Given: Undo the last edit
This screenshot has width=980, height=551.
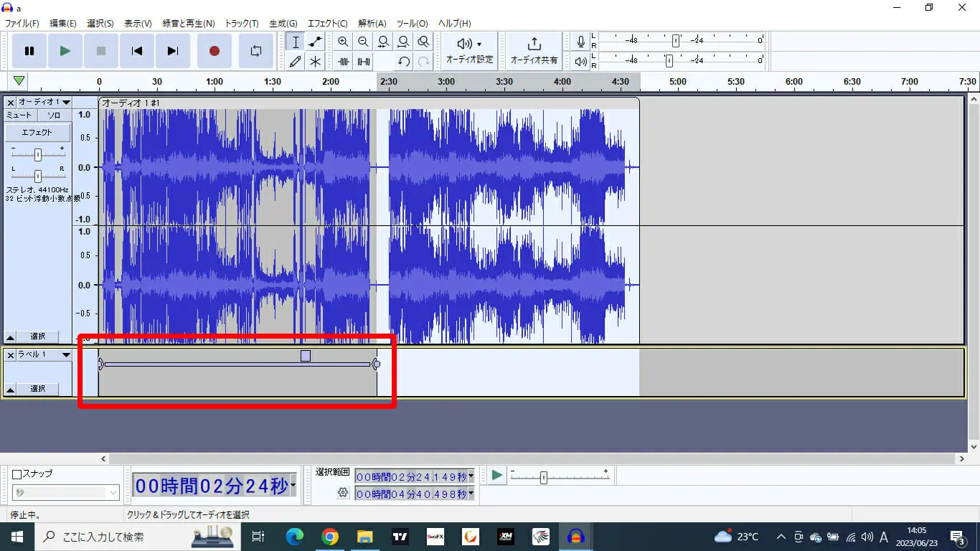Looking at the screenshot, I should pyautogui.click(x=404, y=62).
